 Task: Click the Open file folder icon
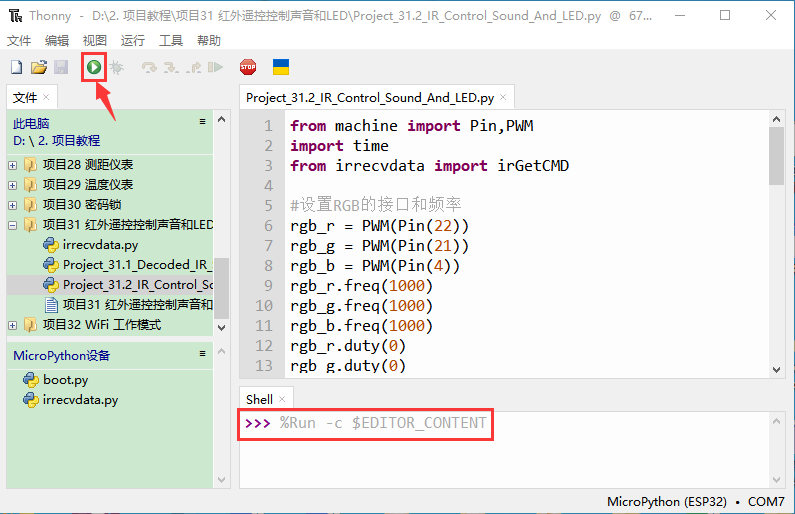(38, 67)
